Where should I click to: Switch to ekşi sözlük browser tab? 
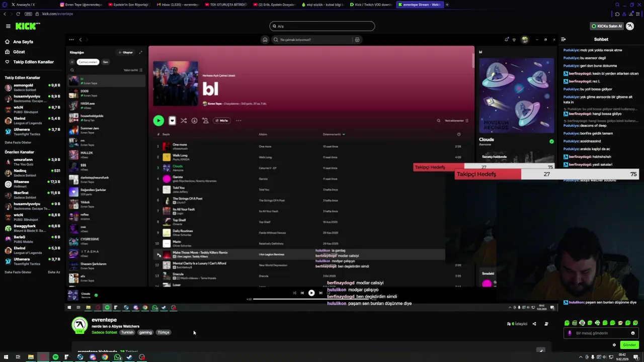323,5
